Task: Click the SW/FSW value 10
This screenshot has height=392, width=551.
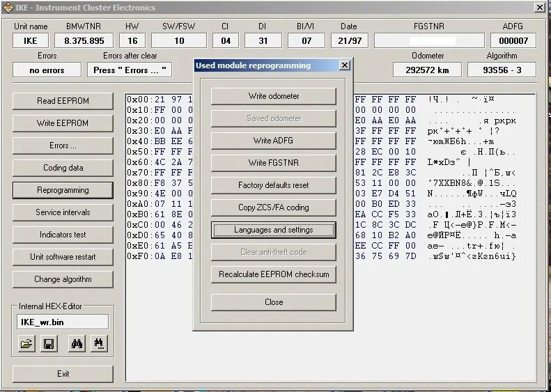Action: click(x=179, y=41)
